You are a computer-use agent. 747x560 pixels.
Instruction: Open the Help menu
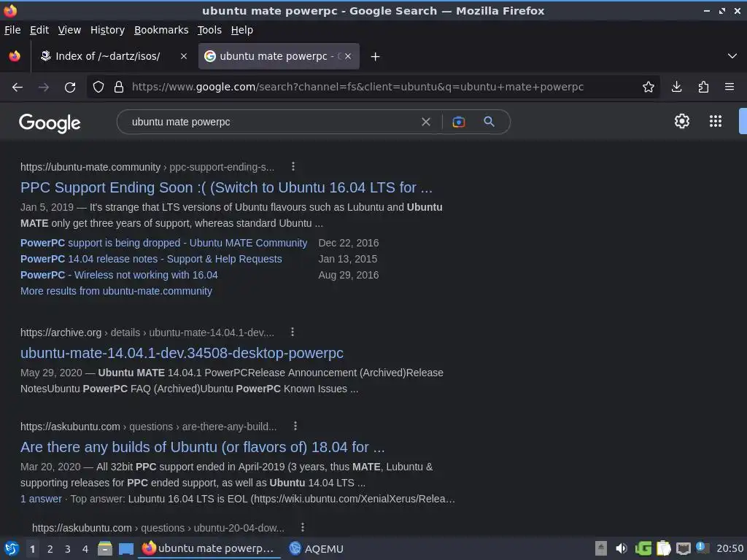pos(242,30)
